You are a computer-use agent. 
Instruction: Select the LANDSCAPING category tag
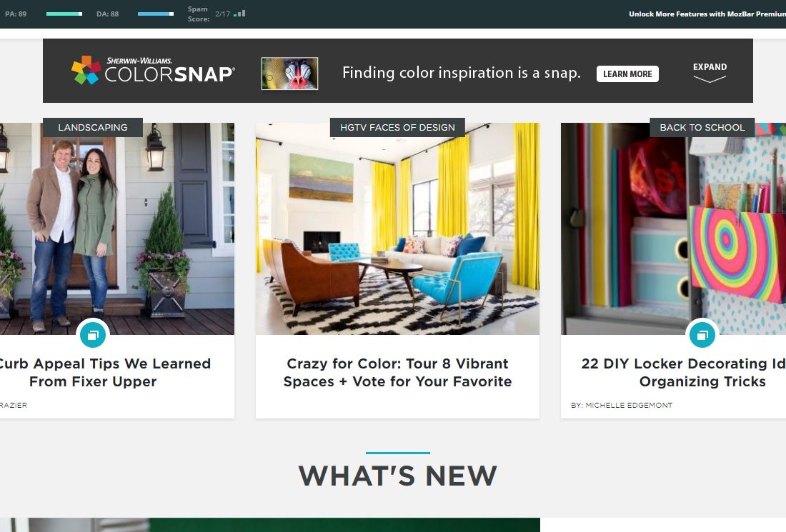[x=93, y=127]
